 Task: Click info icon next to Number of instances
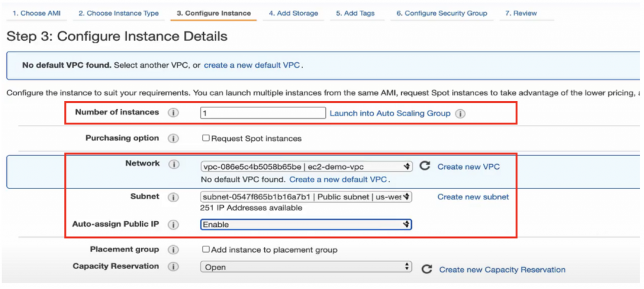click(174, 113)
